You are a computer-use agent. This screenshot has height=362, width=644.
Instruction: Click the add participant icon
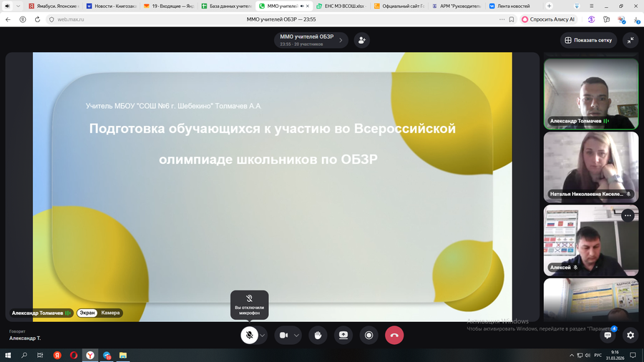point(362,40)
